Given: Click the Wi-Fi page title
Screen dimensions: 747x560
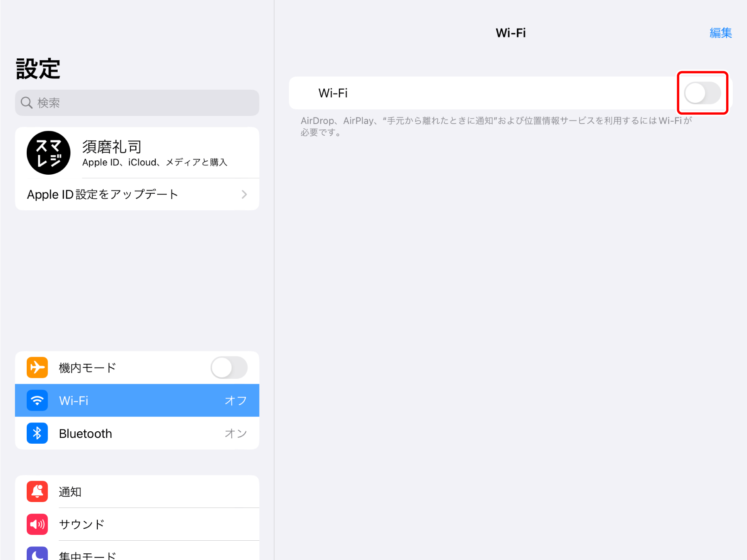Looking at the screenshot, I should (x=511, y=33).
